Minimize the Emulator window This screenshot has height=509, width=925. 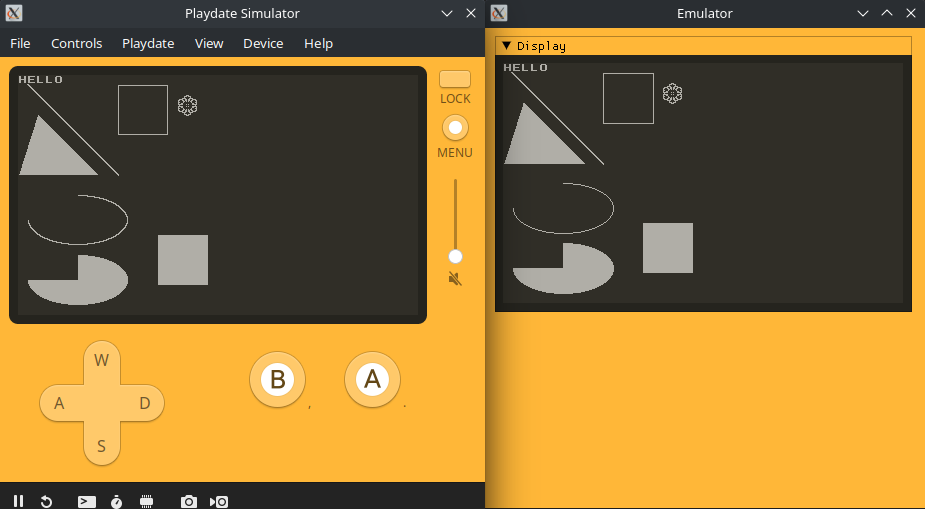coord(862,13)
